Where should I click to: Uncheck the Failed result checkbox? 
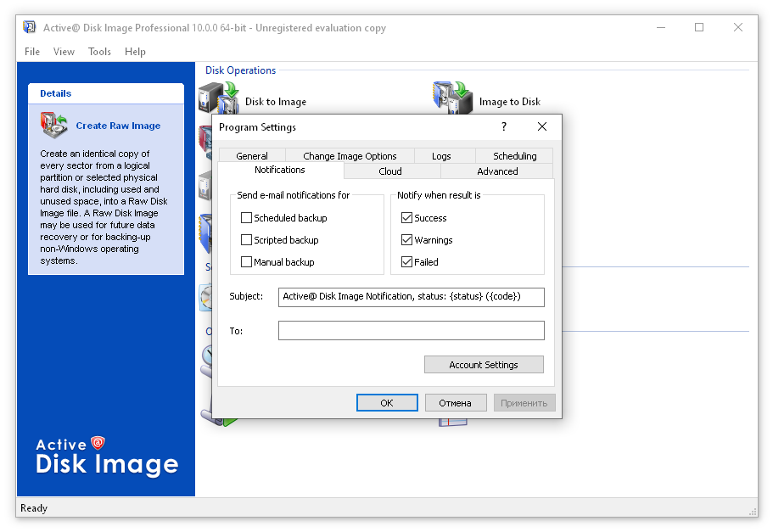click(406, 262)
